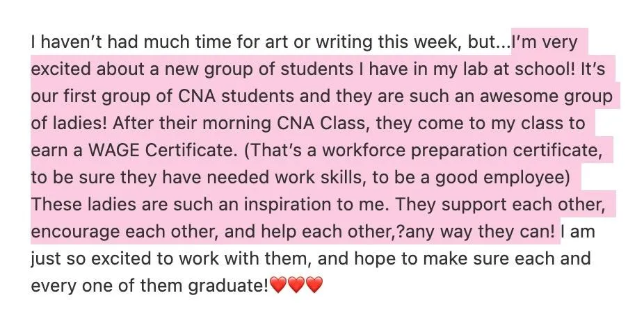
Task: Click the word "employee)" ending the parenthetical
Action: [x=527, y=178]
